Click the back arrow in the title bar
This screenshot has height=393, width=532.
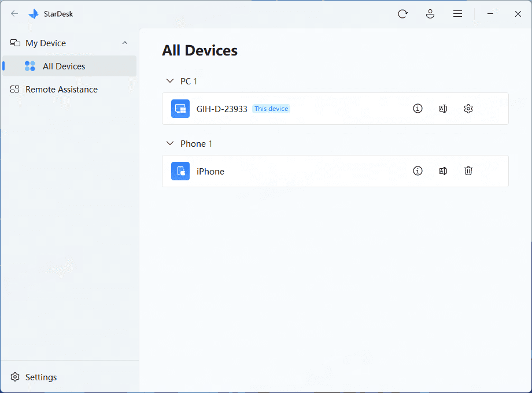click(x=14, y=13)
